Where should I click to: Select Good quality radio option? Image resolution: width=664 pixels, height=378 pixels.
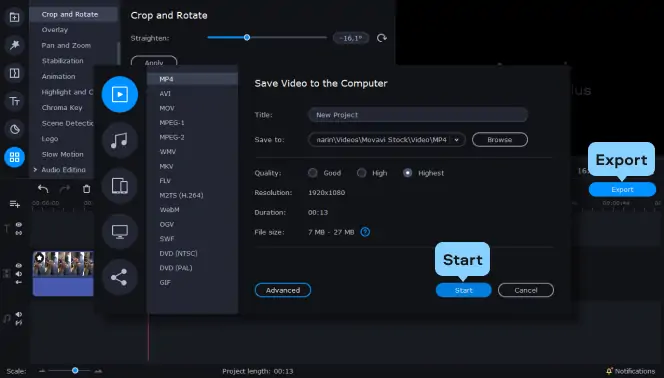click(x=313, y=173)
